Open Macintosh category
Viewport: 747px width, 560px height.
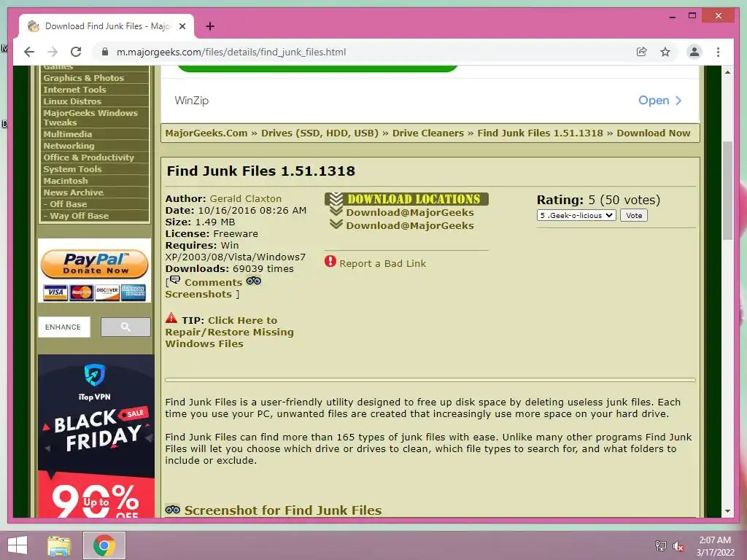pos(66,181)
